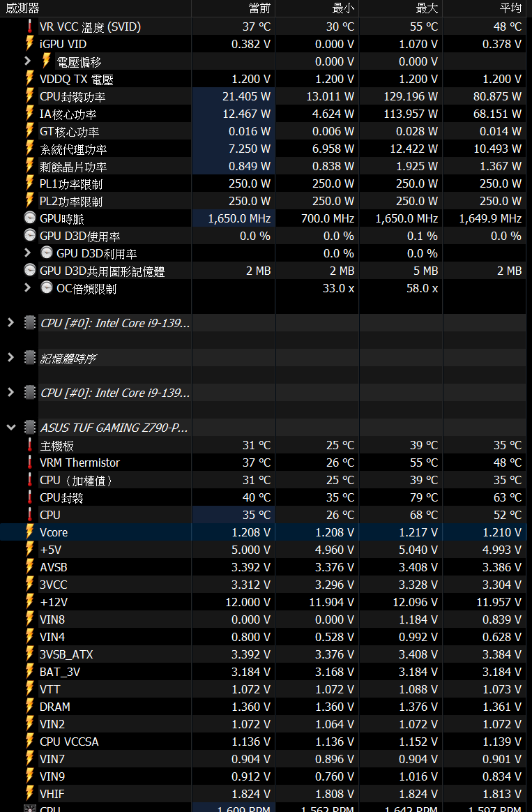Viewport: 532px width, 812px height.
Task: Expand the 記憶體時序 sensor group
Action: (10, 358)
